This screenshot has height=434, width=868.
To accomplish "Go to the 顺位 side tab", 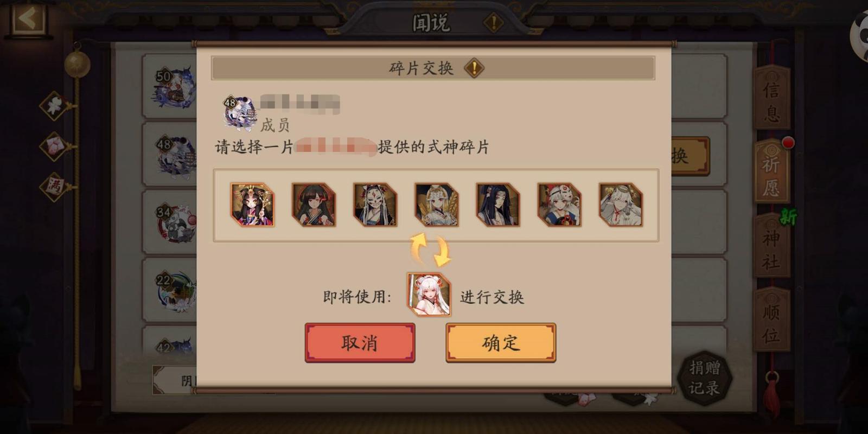I will [771, 321].
